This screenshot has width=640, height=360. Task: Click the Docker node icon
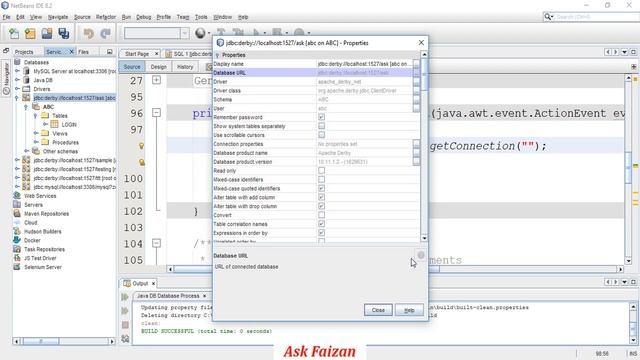17,240
